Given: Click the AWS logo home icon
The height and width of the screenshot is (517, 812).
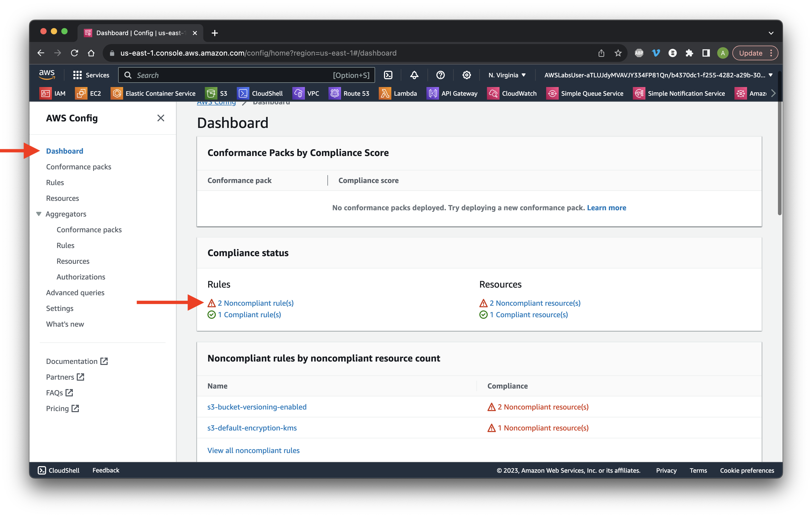Looking at the screenshot, I should [47, 74].
